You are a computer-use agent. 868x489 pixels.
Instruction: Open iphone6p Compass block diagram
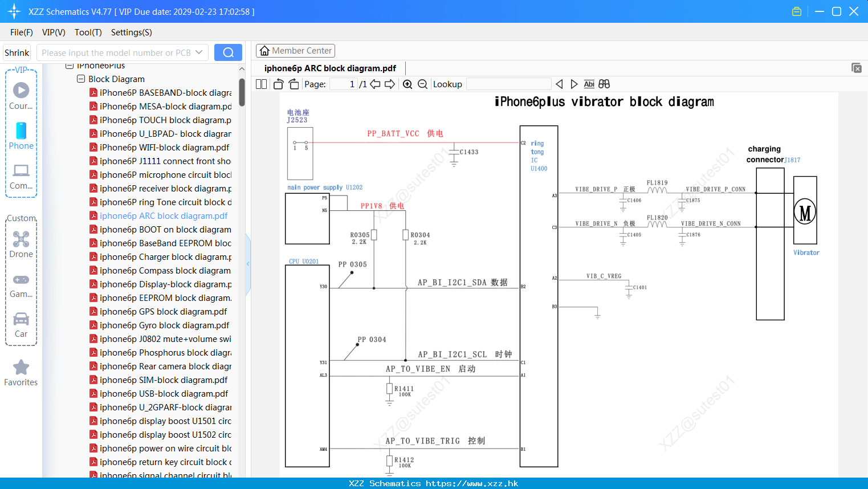point(161,270)
